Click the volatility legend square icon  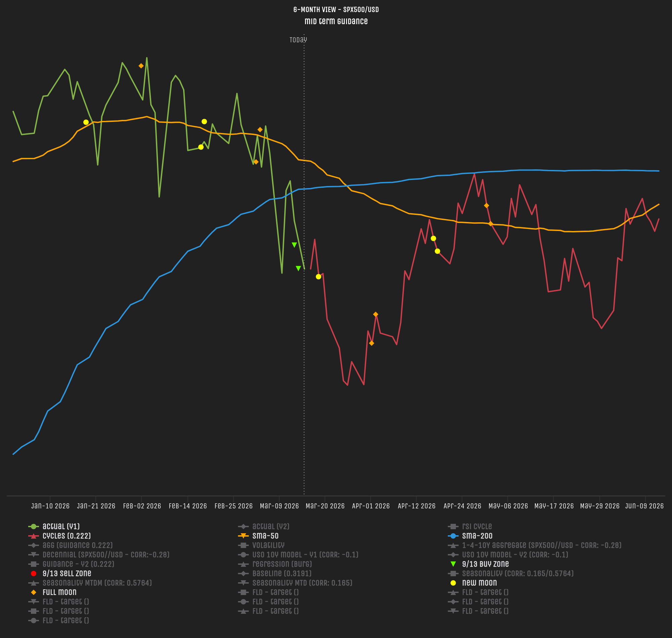[x=243, y=545]
